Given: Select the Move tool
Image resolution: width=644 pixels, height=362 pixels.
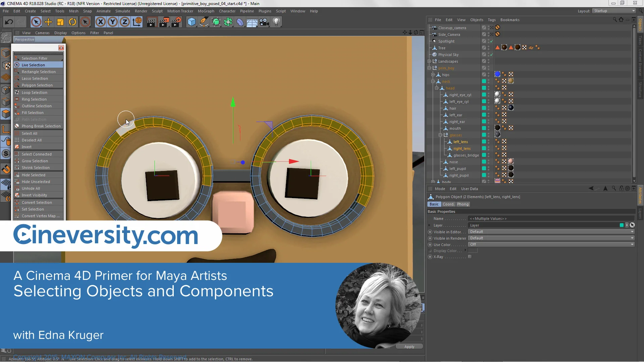Looking at the screenshot, I should [x=48, y=22].
